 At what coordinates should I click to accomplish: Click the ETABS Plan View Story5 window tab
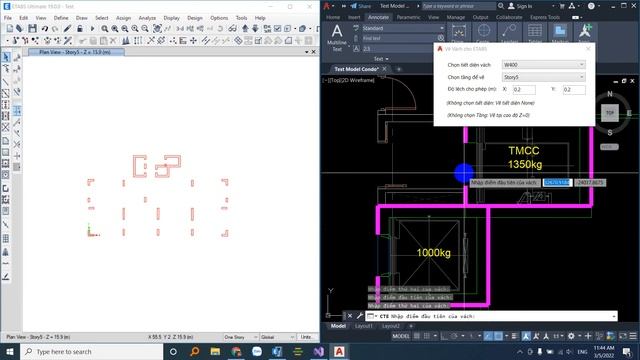click(x=75, y=52)
